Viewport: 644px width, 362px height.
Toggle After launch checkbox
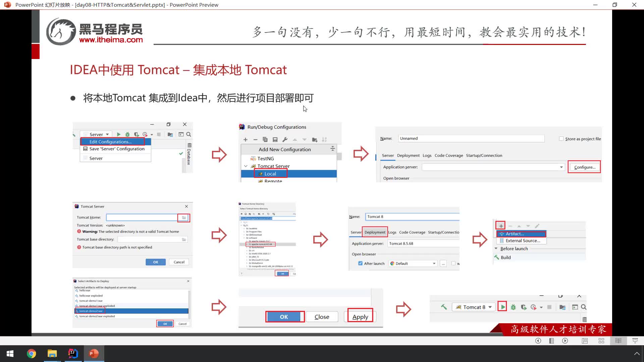pos(360,263)
